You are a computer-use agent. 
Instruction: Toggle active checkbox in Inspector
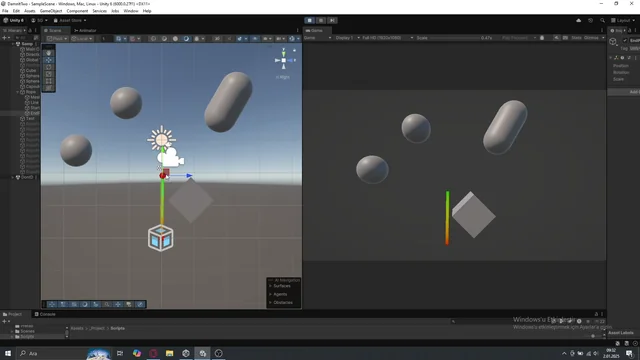[625, 40]
